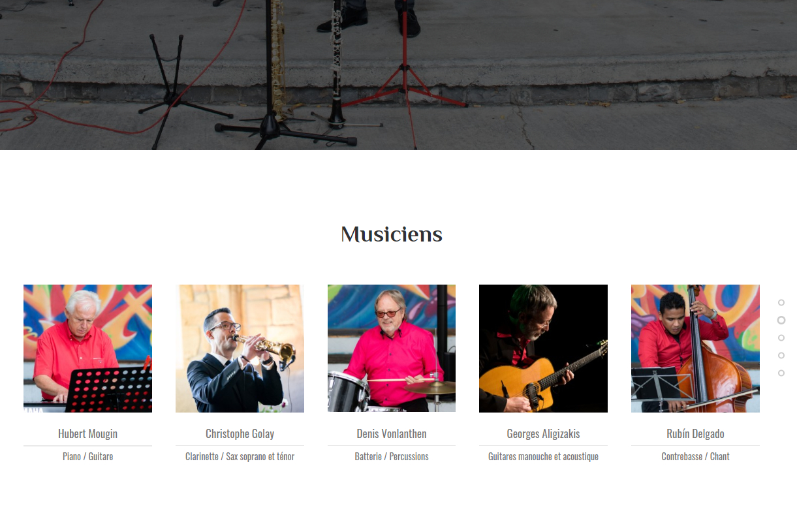Viewport: 797px width, 532px height.
Task: Click the 'Piano / Guitare' caption
Action: (87, 456)
